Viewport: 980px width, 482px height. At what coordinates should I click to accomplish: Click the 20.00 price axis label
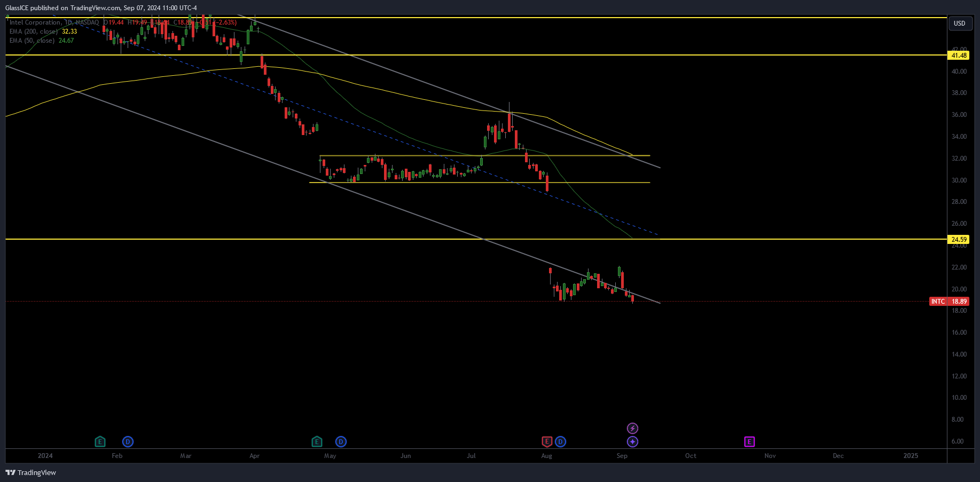959,289
